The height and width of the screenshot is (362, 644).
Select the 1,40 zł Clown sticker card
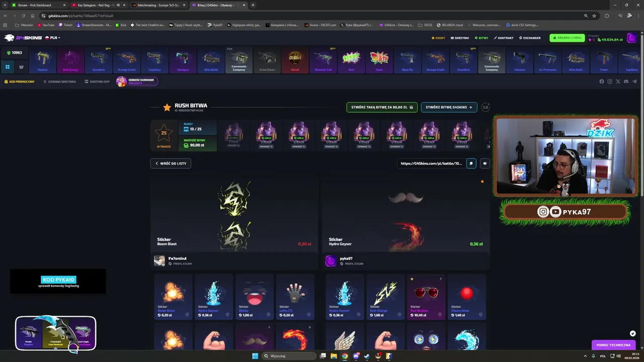467,297
